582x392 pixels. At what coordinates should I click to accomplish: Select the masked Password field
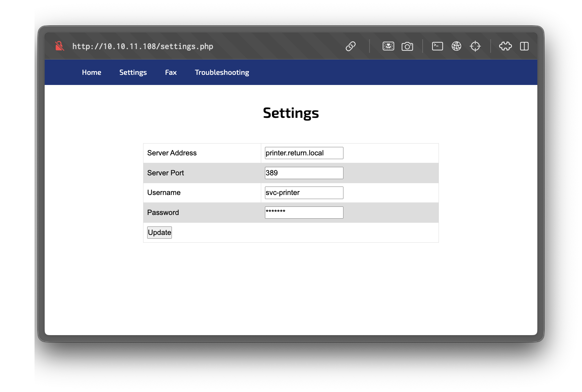point(304,212)
